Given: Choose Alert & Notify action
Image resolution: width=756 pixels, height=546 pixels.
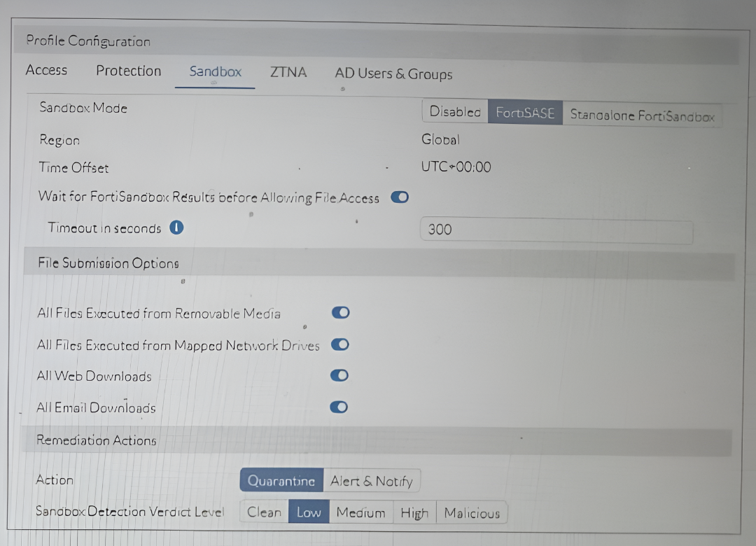Looking at the screenshot, I should [x=372, y=481].
